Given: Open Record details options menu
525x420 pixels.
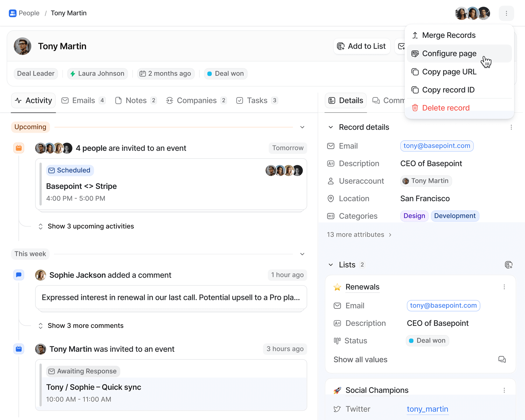Looking at the screenshot, I should [x=511, y=127].
